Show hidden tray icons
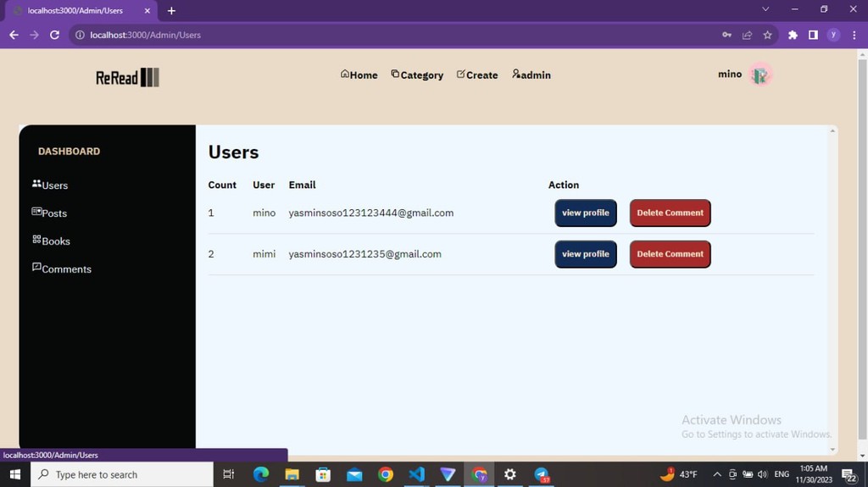868x487 pixels. [x=717, y=474]
